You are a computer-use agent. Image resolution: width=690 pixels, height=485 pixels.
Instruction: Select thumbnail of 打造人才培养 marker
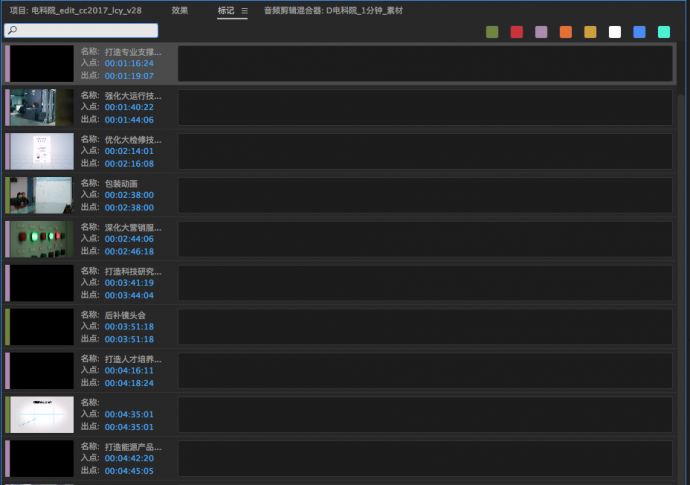click(42, 371)
